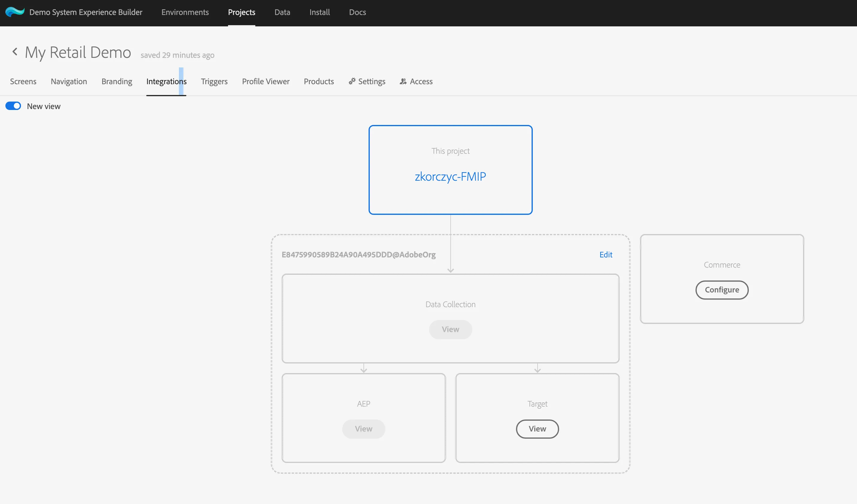
Task: Click the Demo System Experience Builder logo
Action: [15, 12]
